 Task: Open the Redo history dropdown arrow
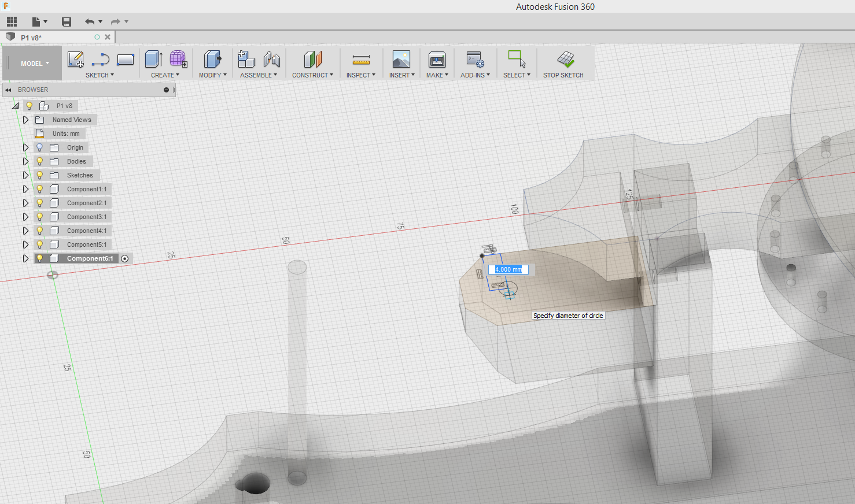click(126, 22)
